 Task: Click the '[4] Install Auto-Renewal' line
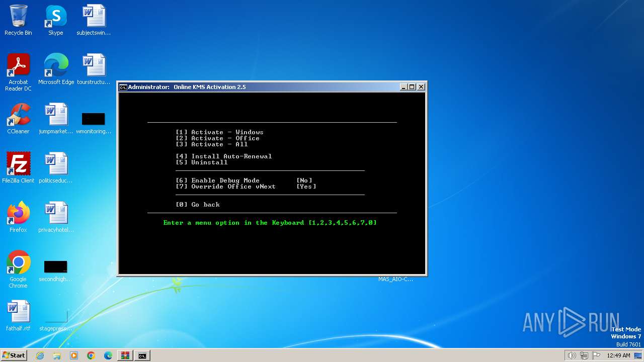pos(223,156)
